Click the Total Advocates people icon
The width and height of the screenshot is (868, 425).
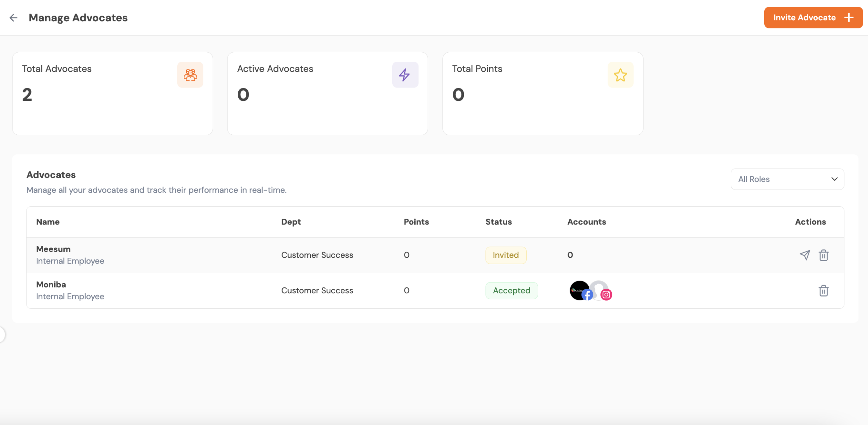[190, 75]
